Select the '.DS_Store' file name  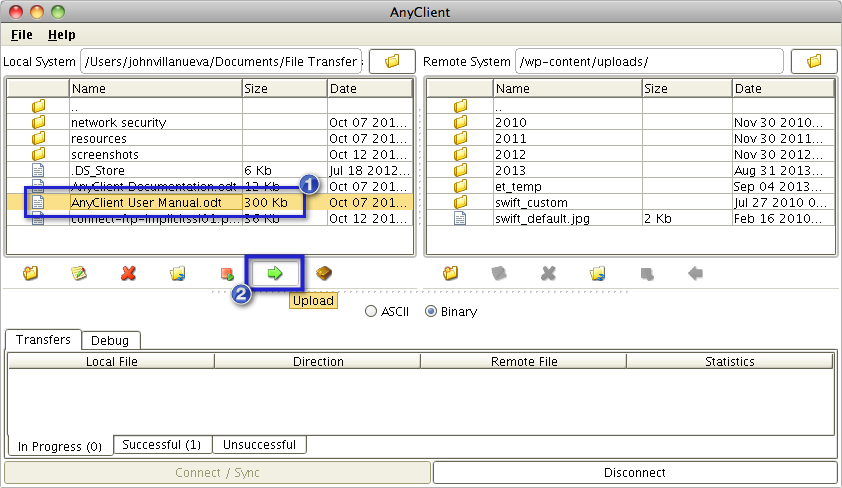click(x=98, y=171)
